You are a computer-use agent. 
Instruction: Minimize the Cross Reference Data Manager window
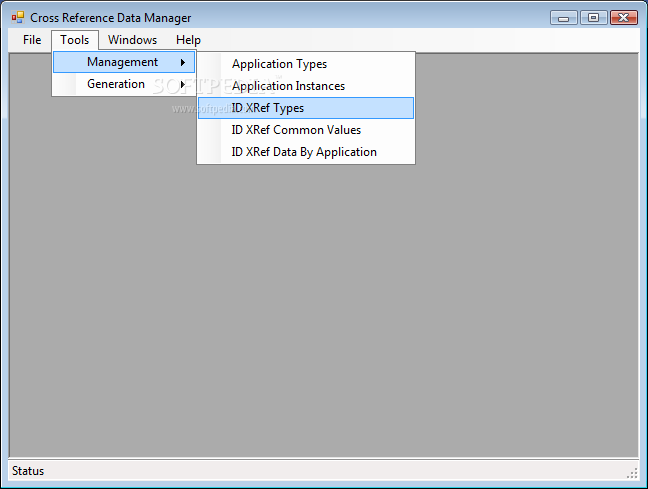tap(564, 18)
